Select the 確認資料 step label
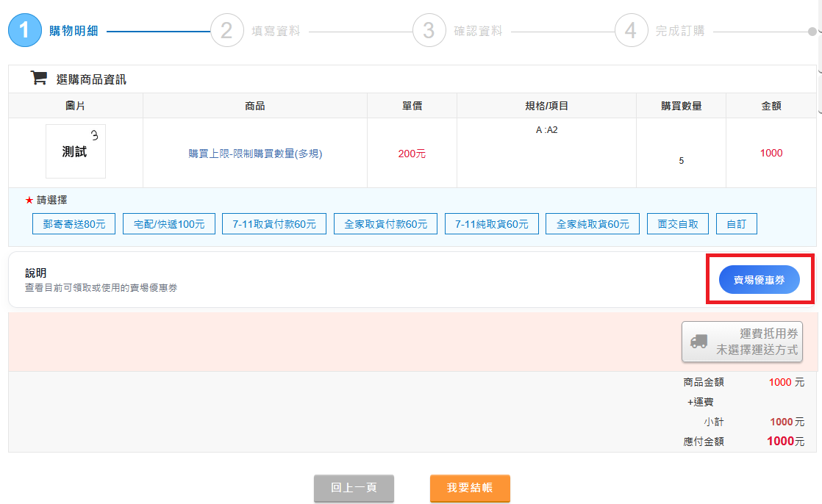This screenshot has height=504, width=822. click(478, 31)
